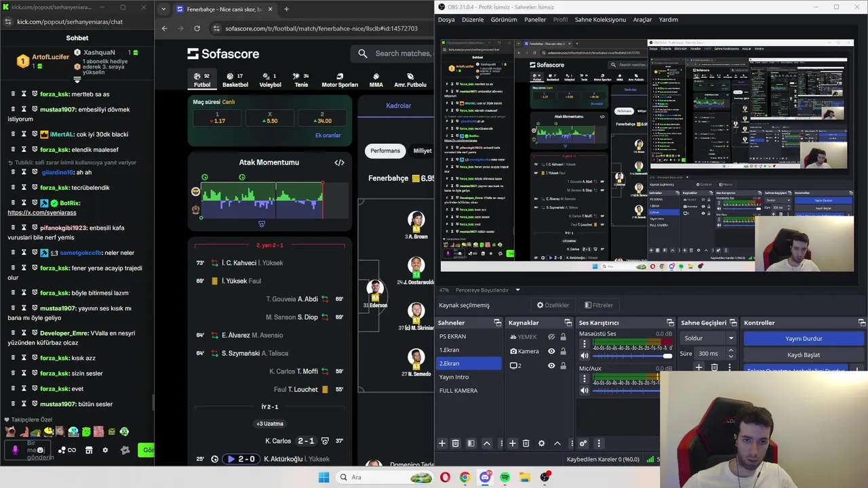Undock the Sahneler panel with its float icon
Viewport: 868px width, 488px height.
point(497,323)
